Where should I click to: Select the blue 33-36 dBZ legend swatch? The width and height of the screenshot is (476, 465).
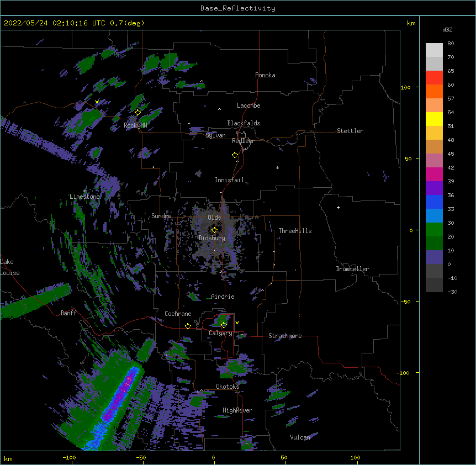coord(434,202)
